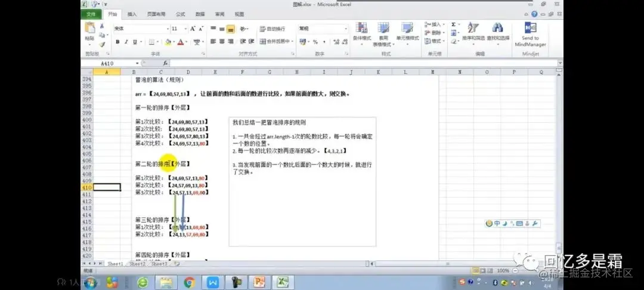Click column D header
This screenshot has height=290, width=644.
coord(188,72)
